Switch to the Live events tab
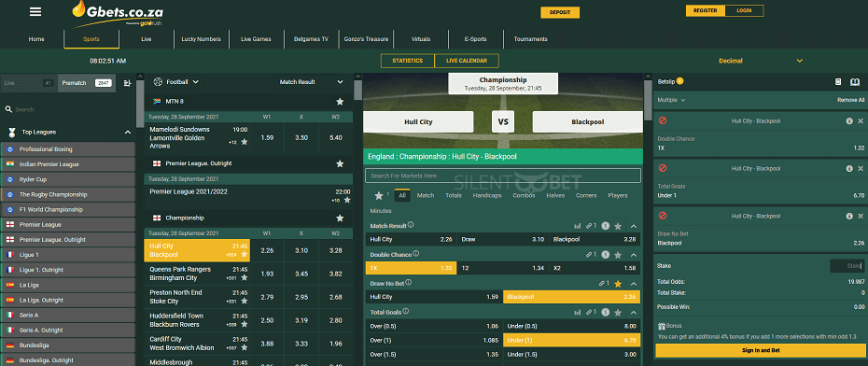Image resolution: width=868 pixels, height=366 pixels. coord(29,83)
